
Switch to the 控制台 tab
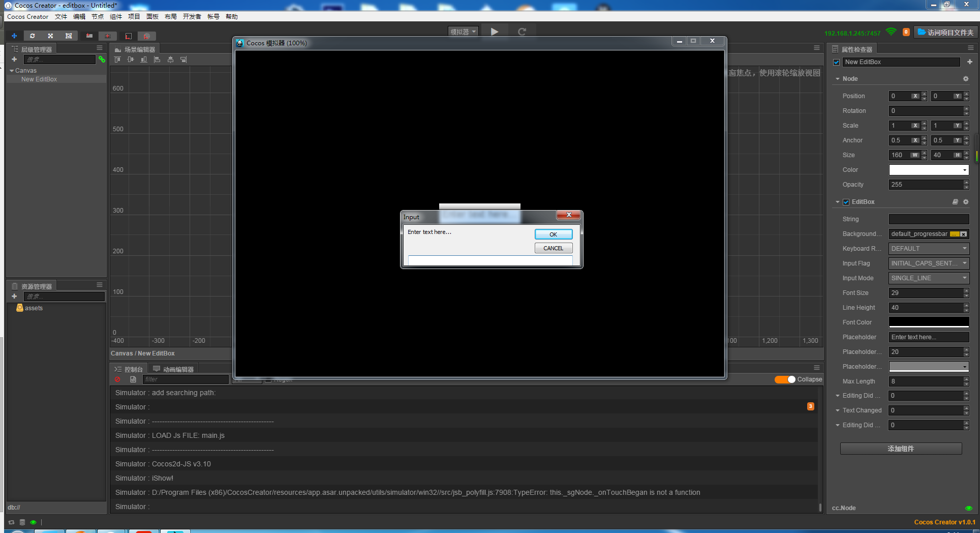[129, 369]
